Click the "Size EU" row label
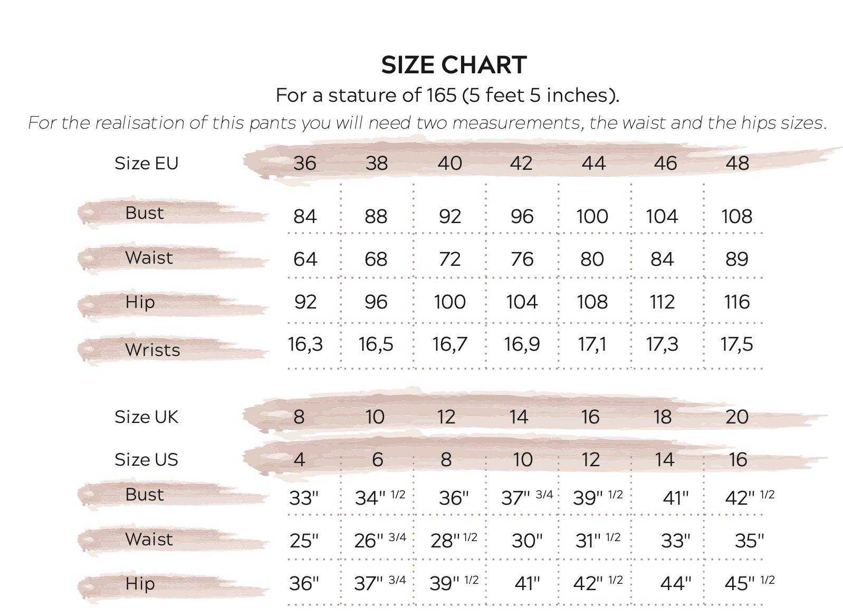Viewport: 843px width, 616px height. click(147, 163)
